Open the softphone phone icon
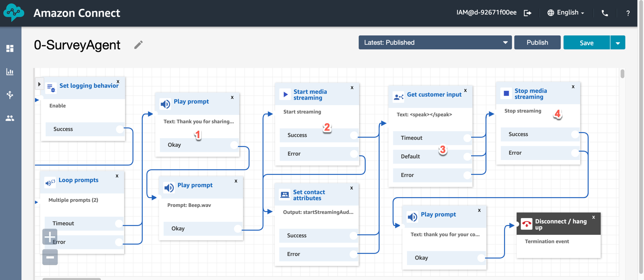This screenshot has width=644, height=280. [x=605, y=13]
